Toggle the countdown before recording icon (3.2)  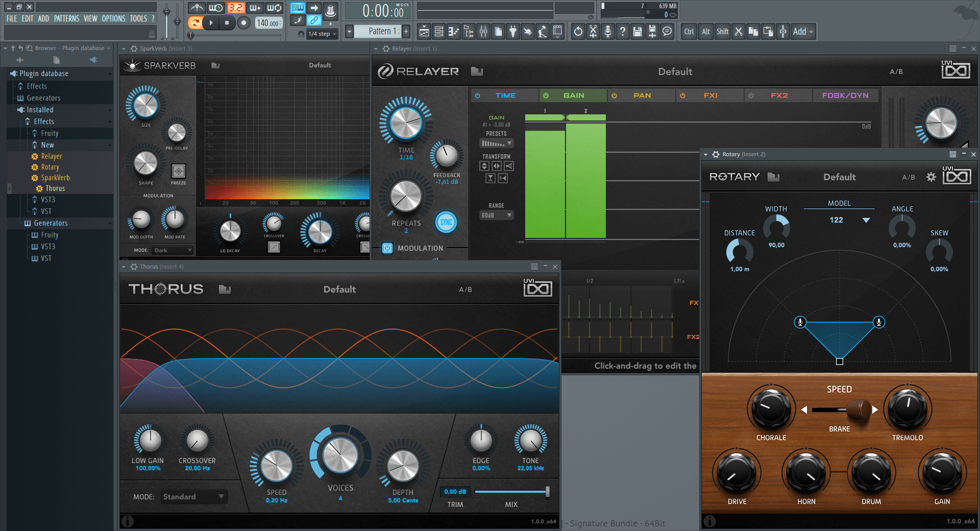click(236, 8)
